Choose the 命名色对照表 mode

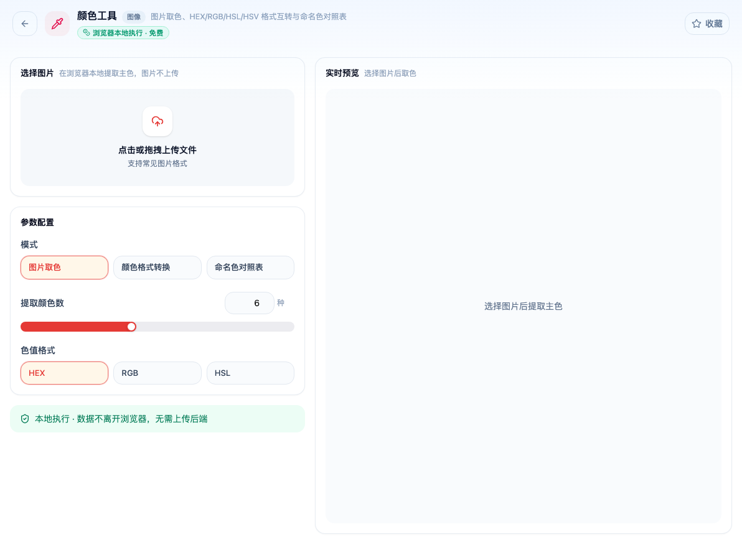[x=250, y=268]
